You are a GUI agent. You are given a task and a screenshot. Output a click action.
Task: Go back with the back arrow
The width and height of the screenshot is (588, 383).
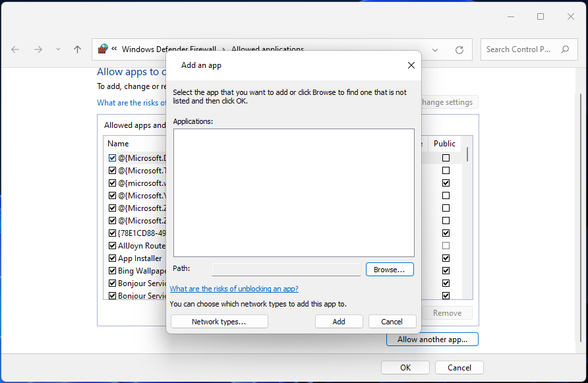[15, 49]
